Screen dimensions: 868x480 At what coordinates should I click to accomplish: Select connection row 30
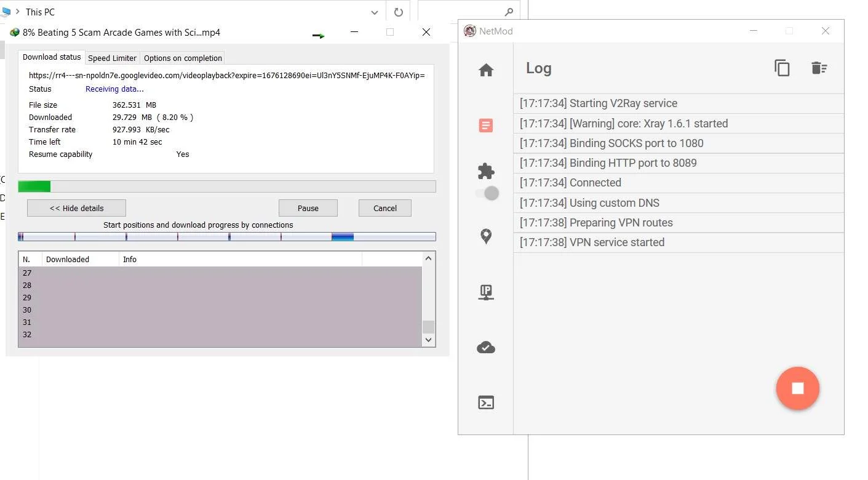[x=220, y=310]
